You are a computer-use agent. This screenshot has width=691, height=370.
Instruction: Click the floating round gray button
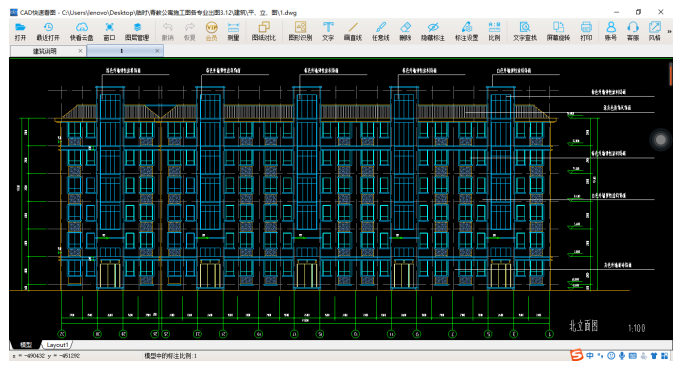(660, 140)
